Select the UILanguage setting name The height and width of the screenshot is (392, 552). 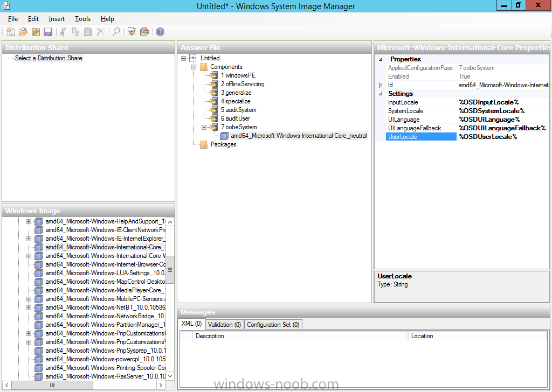click(404, 120)
